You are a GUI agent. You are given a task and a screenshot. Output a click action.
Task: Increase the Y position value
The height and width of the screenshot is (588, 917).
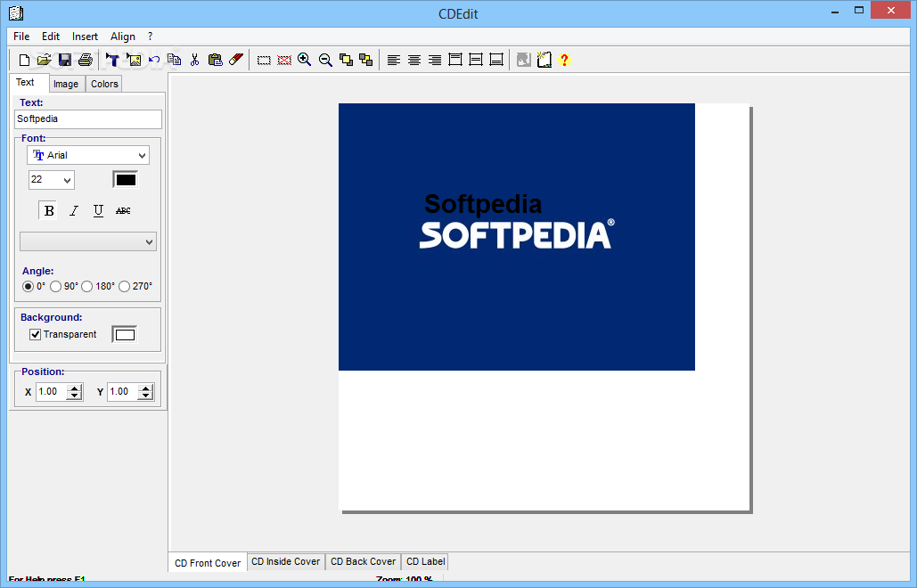tap(145, 388)
